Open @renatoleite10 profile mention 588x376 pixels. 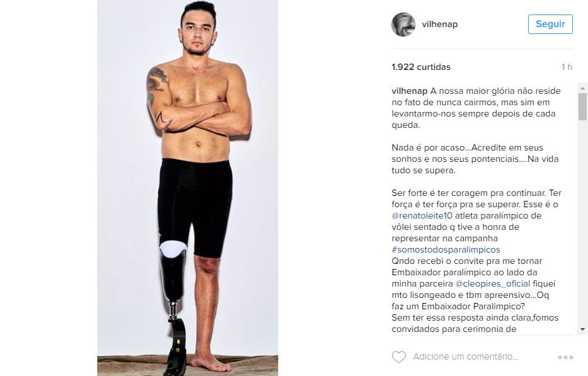tap(422, 215)
